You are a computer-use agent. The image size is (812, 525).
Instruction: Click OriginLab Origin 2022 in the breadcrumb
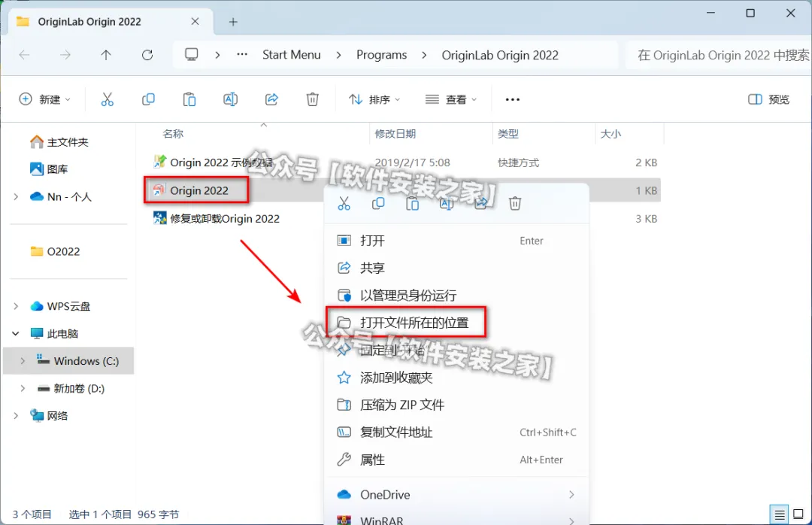(500, 55)
